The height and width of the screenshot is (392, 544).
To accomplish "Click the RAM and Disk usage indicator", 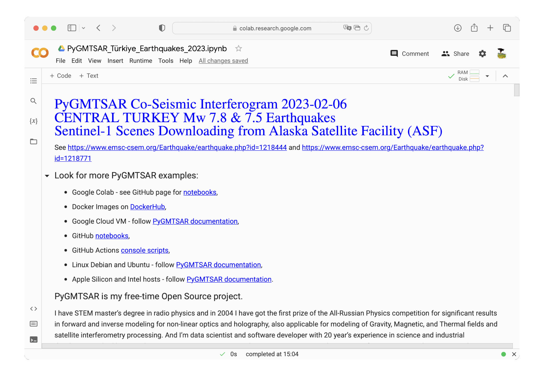I will pos(468,76).
